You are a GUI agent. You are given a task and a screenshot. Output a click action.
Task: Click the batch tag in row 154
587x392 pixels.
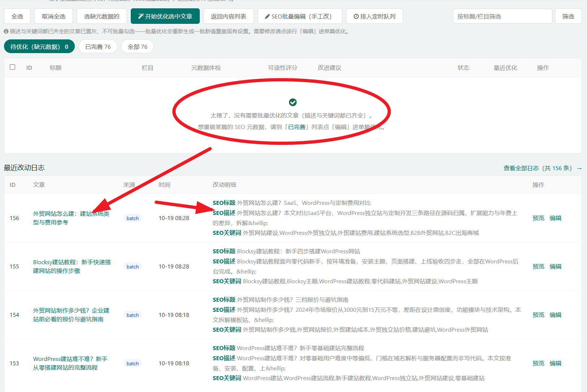(x=133, y=315)
